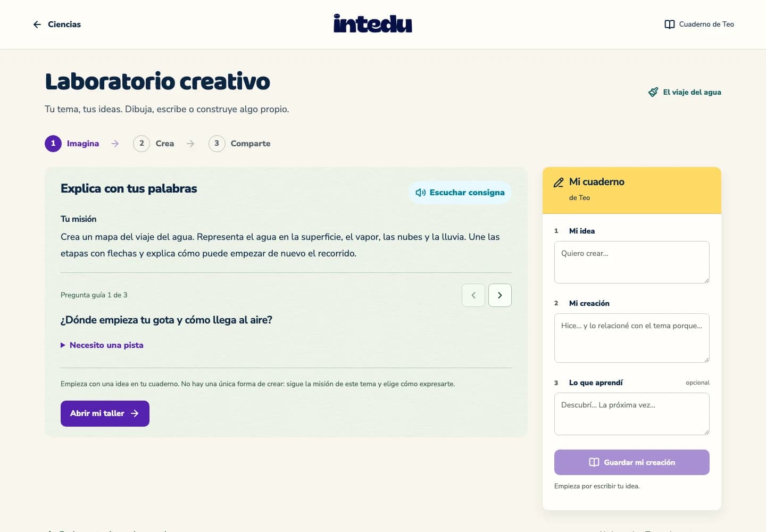This screenshot has width=766, height=532.
Task: Open the Abrir mi taller button
Action: pyautogui.click(x=105, y=413)
